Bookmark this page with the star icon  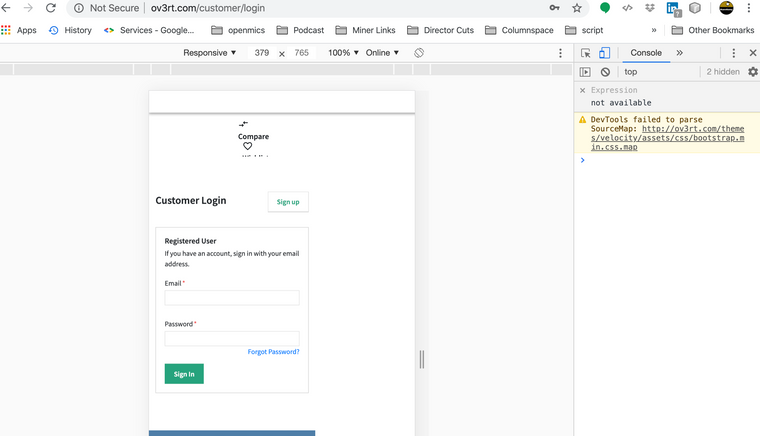tap(577, 8)
